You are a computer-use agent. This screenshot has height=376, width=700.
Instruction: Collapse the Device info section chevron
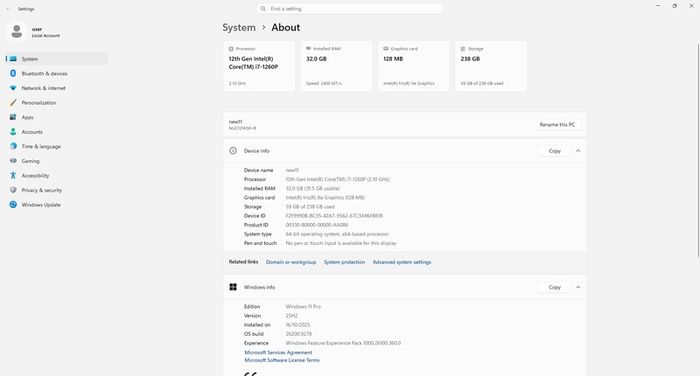(x=578, y=151)
